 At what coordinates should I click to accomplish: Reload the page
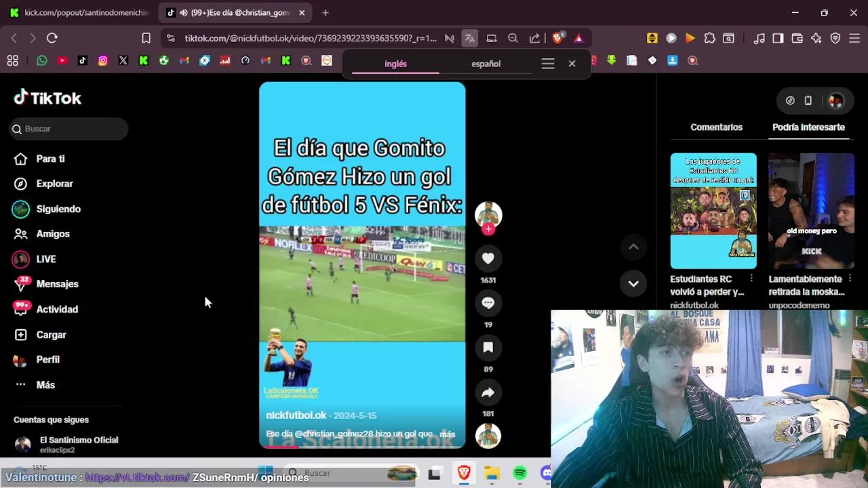(x=52, y=38)
